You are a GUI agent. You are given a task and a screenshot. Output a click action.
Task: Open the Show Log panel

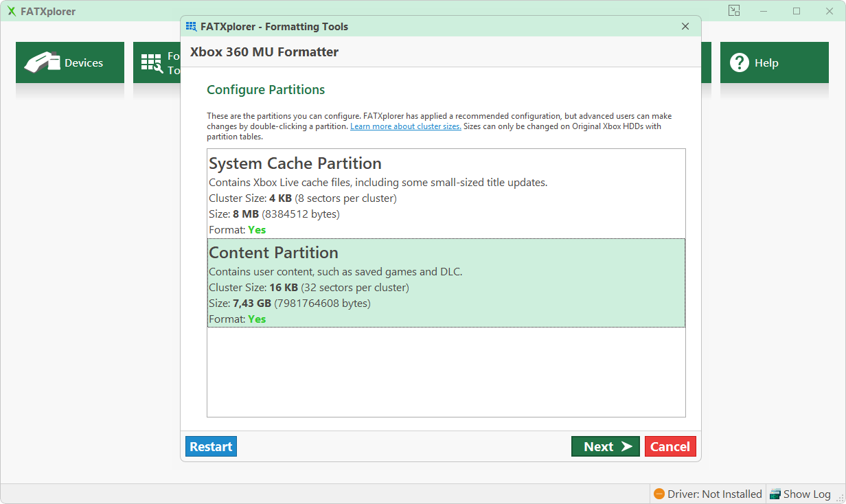pos(801,494)
